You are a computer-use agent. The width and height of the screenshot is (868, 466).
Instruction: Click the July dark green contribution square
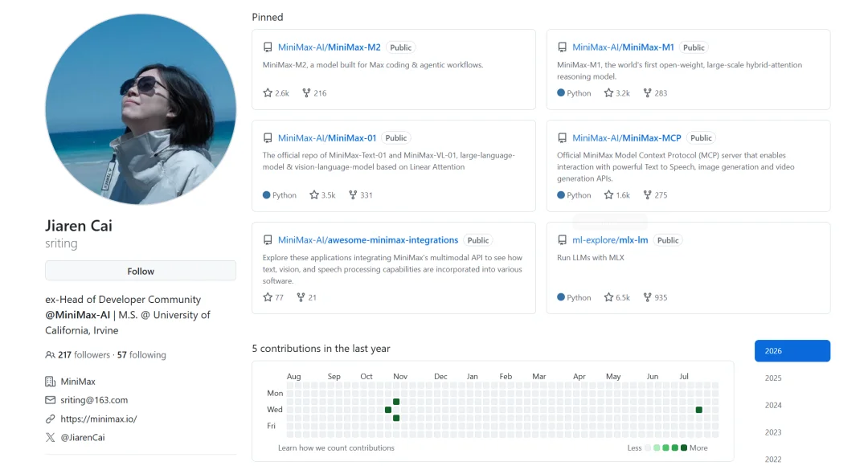click(699, 410)
